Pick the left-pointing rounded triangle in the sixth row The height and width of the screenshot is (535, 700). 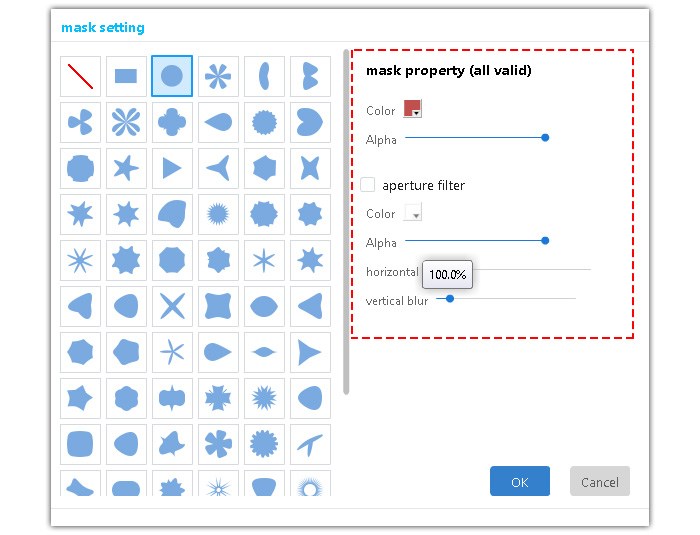pyautogui.click(x=310, y=306)
